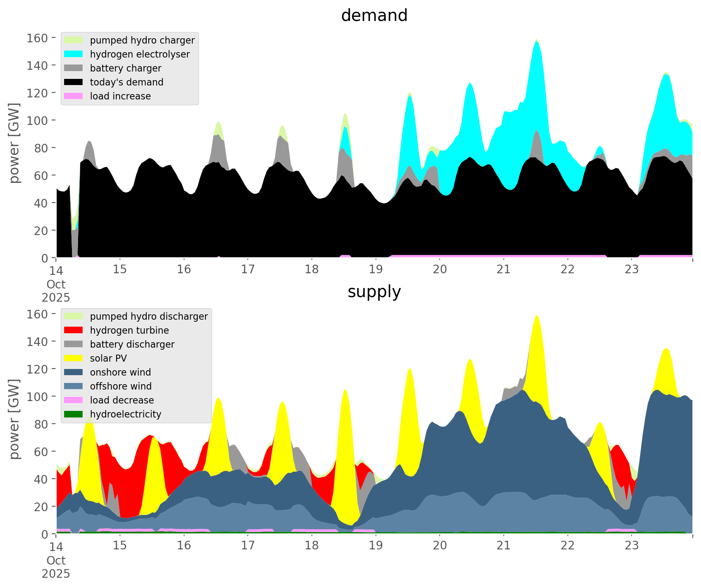Click the cyan hydrogen electrolyser legend swatch
This screenshot has height=588, width=701.
pos(74,54)
